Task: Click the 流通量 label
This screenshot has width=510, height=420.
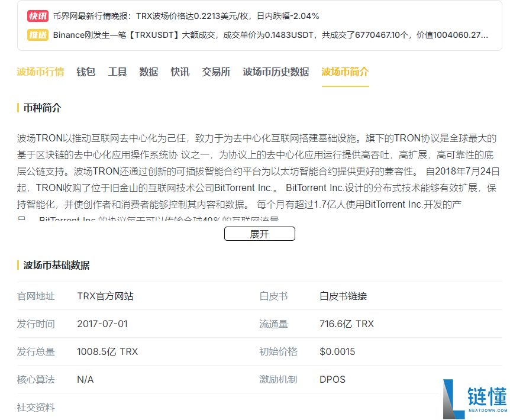Action: coord(273,324)
